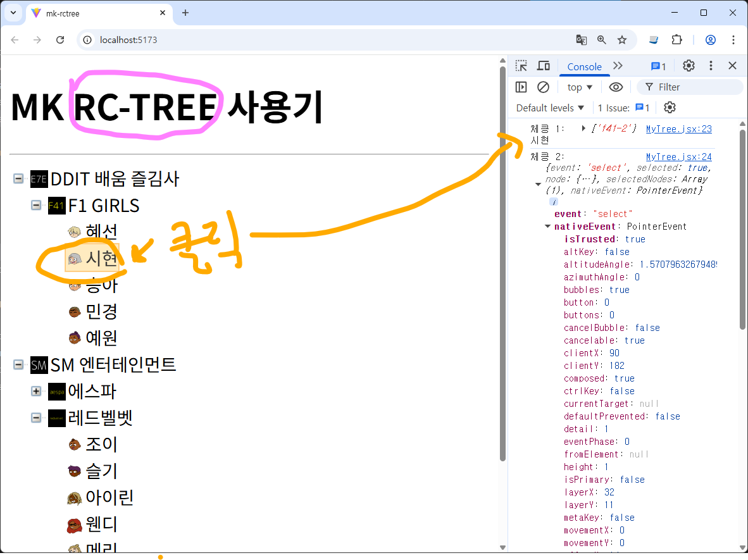Open the Extensions puzzle icon
Viewport: 748px width, 560px height.
(676, 40)
